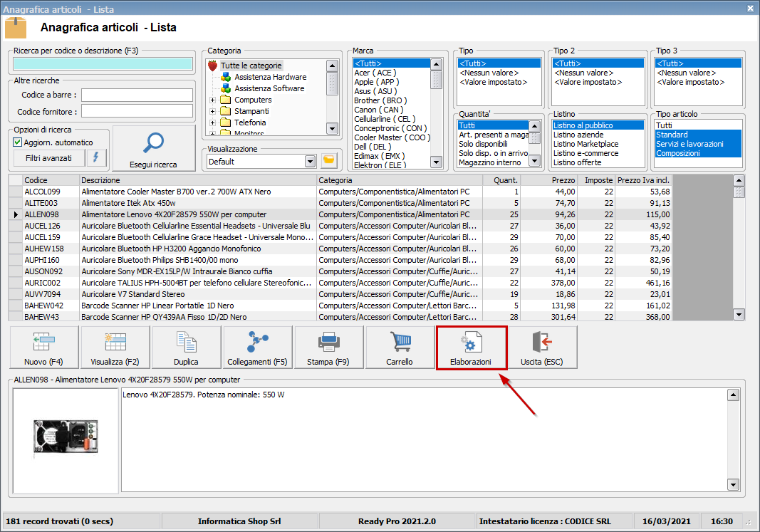Click the Duplica article button icon
Screen dimensions: 760x532
click(186, 342)
